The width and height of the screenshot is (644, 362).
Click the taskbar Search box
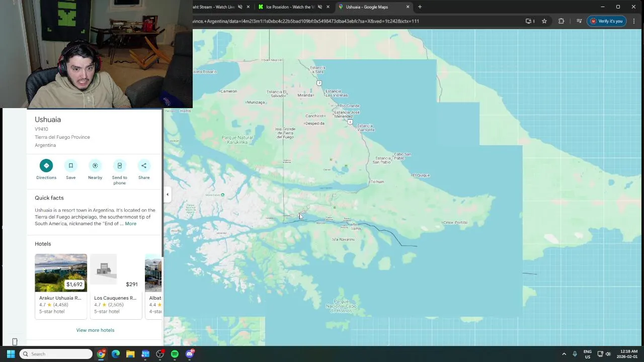pyautogui.click(x=56, y=354)
